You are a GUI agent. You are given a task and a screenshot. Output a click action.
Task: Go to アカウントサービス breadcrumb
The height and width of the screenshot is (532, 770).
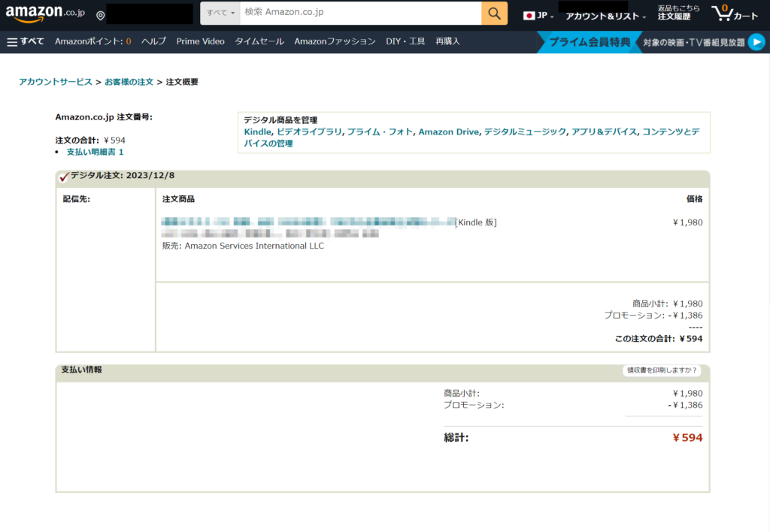click(x=56, y=82)
